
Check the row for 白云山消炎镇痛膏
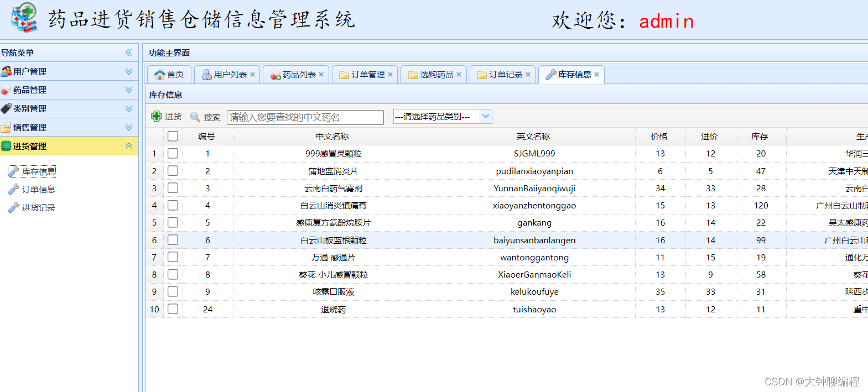tap(173, 205)
